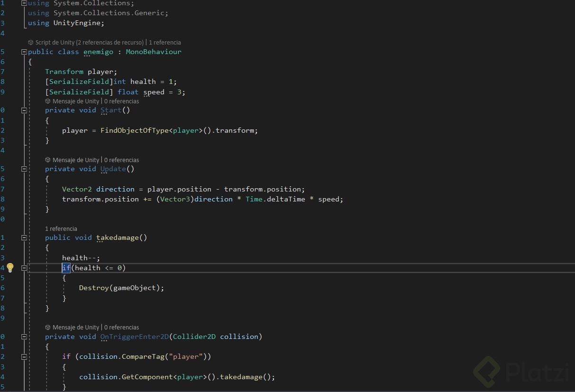Click 'UnityEngine' in the using directive
This screenshot has height=392, width=575.
(77, 23)
